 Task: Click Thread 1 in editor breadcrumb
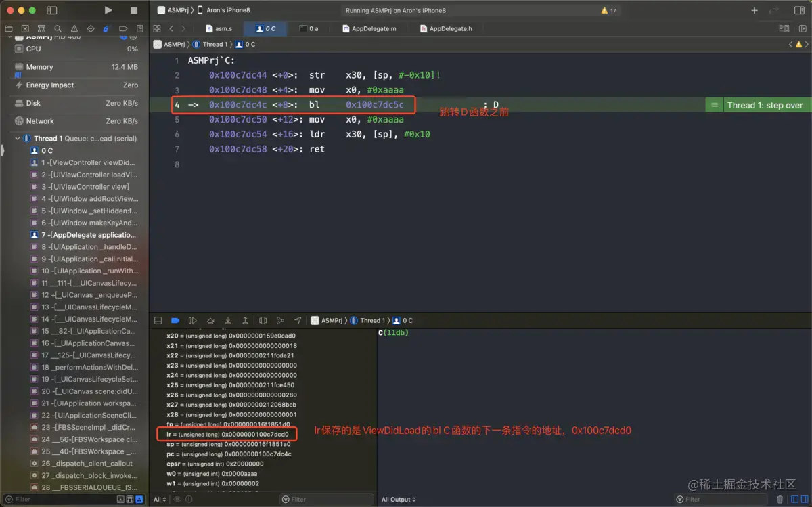(x=209, y=44)
